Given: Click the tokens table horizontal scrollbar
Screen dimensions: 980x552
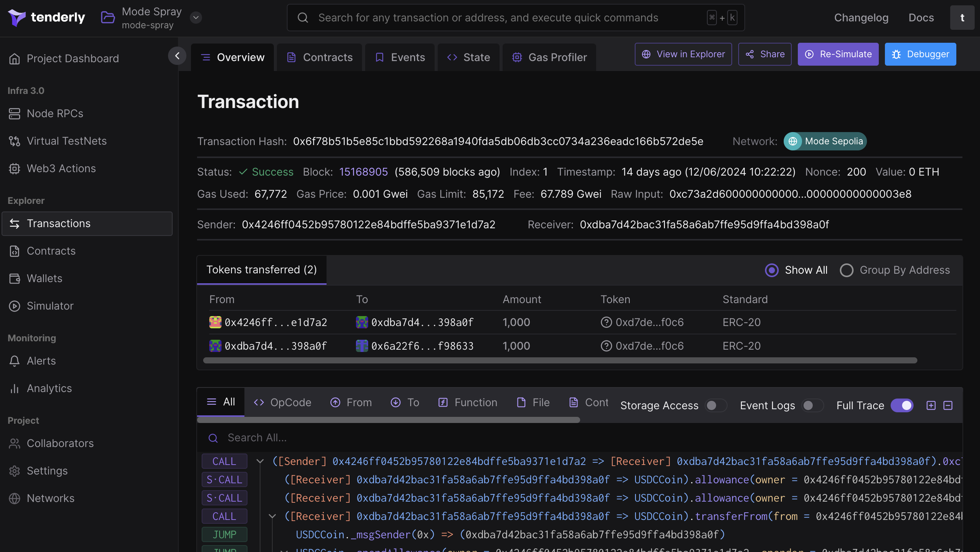Looking at the screenshot, I should (x=560, y=360).
